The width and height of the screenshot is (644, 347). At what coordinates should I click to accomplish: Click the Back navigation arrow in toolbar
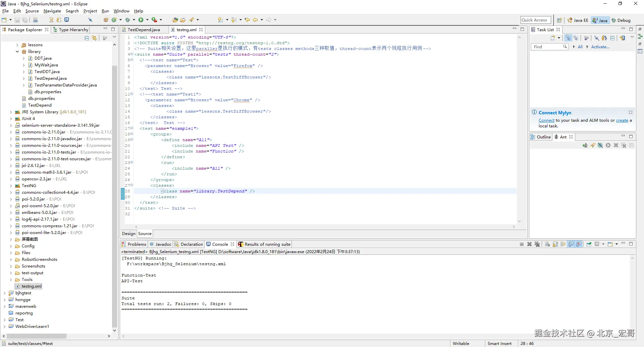pos(255,20)
